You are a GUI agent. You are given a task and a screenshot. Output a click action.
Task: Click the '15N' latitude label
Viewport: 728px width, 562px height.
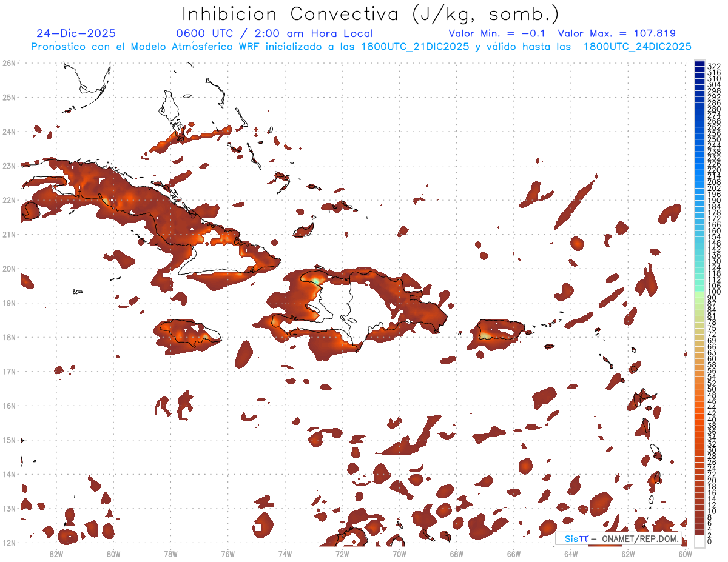tap(9, 440)
